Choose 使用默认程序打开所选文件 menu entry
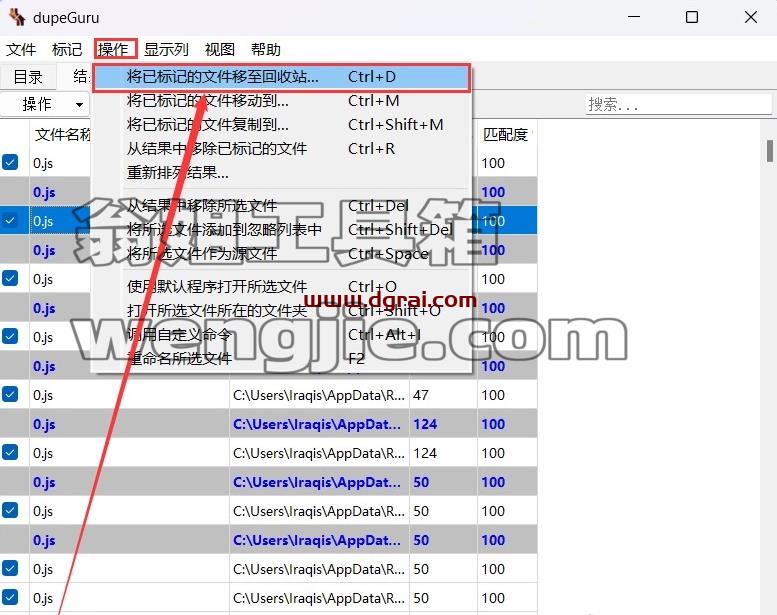777x615 pixels. (281, 286)
